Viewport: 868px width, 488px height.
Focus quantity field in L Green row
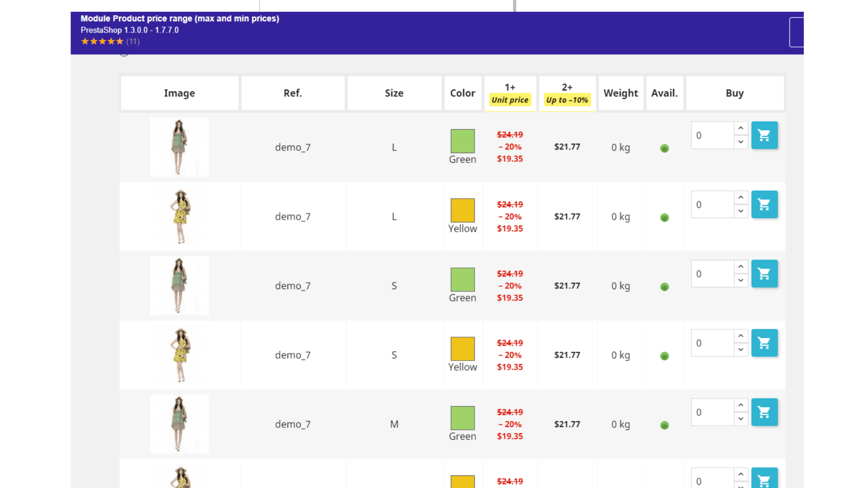point(712,135)
